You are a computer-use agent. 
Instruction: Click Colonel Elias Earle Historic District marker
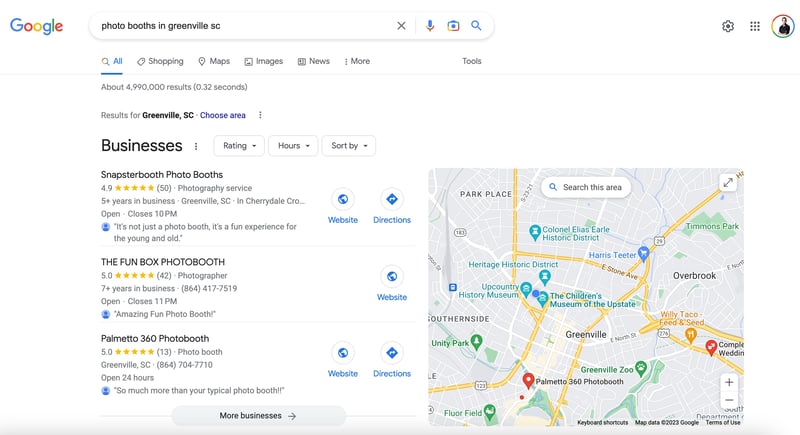[535, 233]
